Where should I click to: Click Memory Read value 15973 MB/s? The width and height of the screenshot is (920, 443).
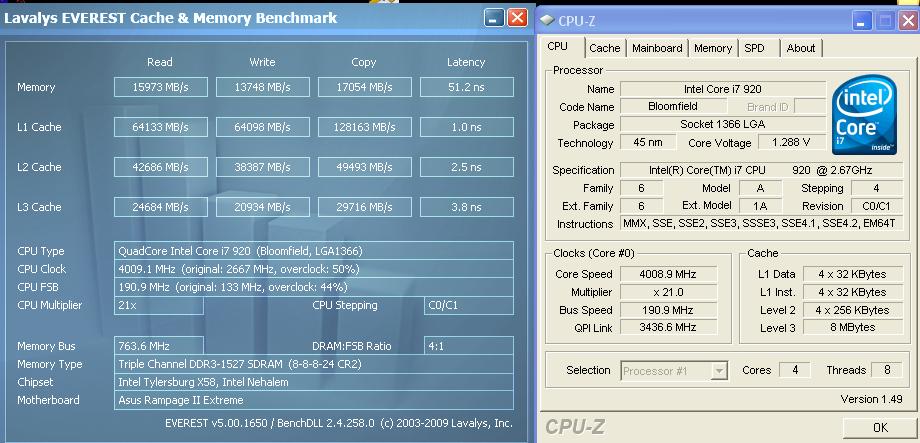161,87
